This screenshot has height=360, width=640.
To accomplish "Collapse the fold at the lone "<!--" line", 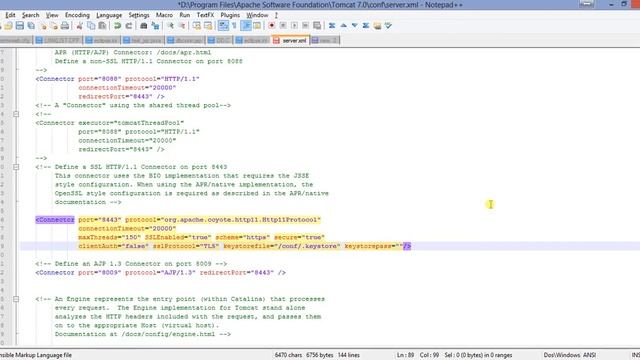I will coord(16,114).
